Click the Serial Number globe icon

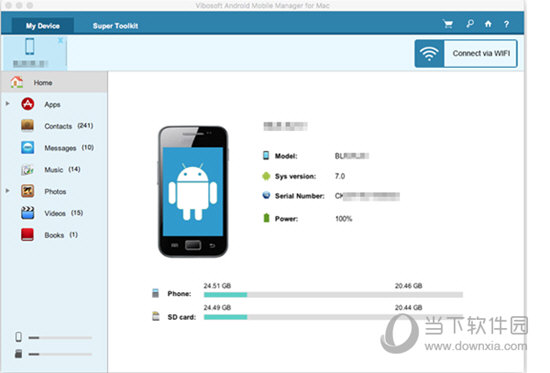[x=266, y=195]
